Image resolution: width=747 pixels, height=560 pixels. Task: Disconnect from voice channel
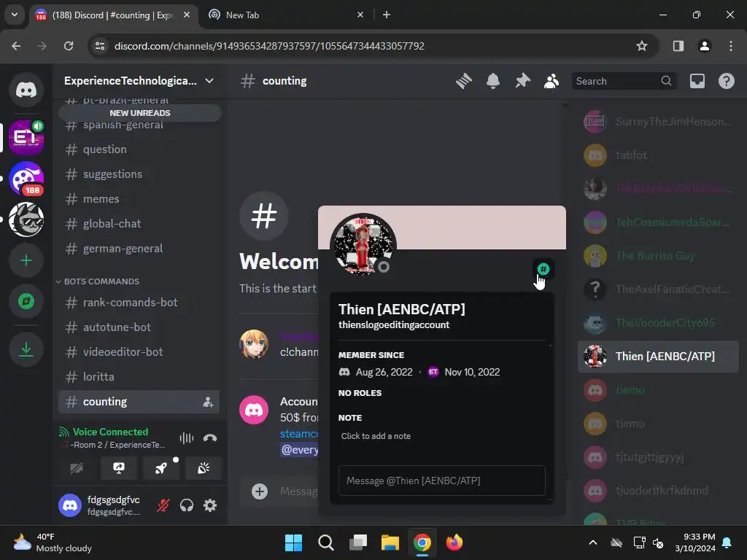coord(210,438)
